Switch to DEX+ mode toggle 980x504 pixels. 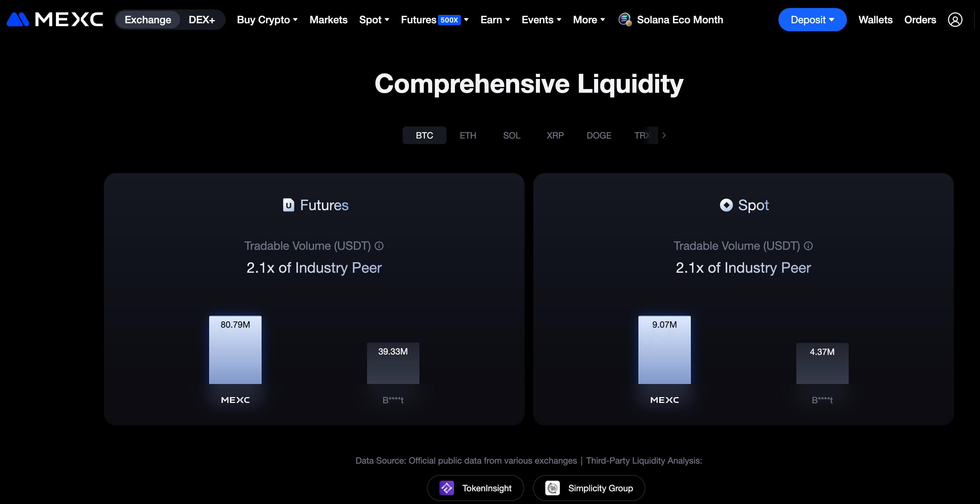coord(202,20)
